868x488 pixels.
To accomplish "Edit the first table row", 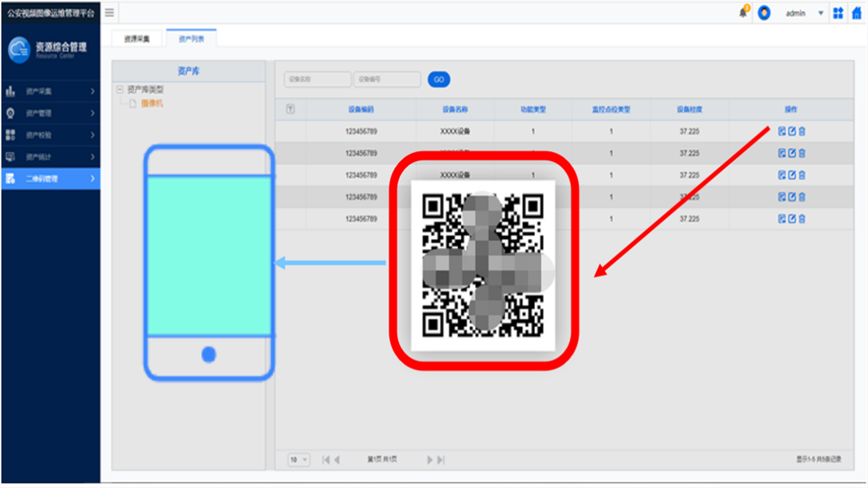I will [792, 131].
